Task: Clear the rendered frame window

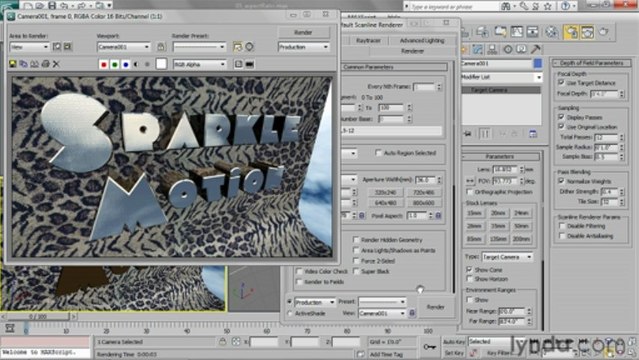Action: click(56, 64)
